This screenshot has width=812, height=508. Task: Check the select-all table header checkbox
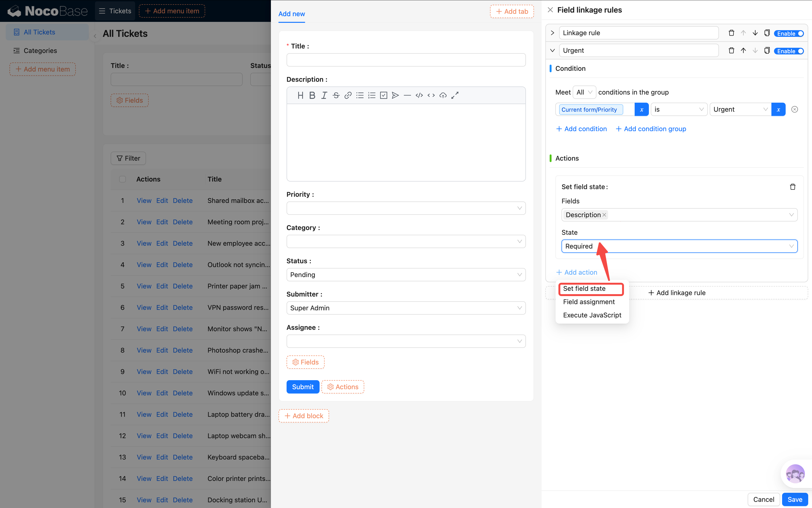[123, 179]
